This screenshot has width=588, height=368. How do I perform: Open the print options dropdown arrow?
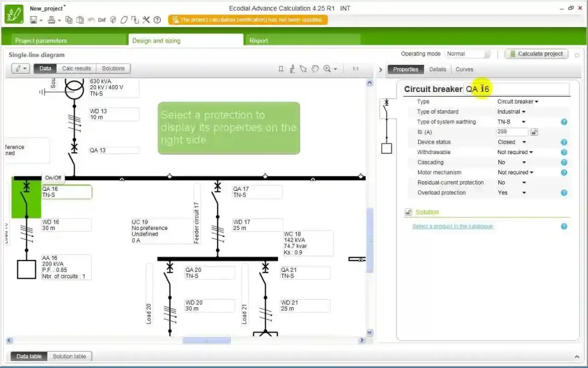[x=59, y=20]
